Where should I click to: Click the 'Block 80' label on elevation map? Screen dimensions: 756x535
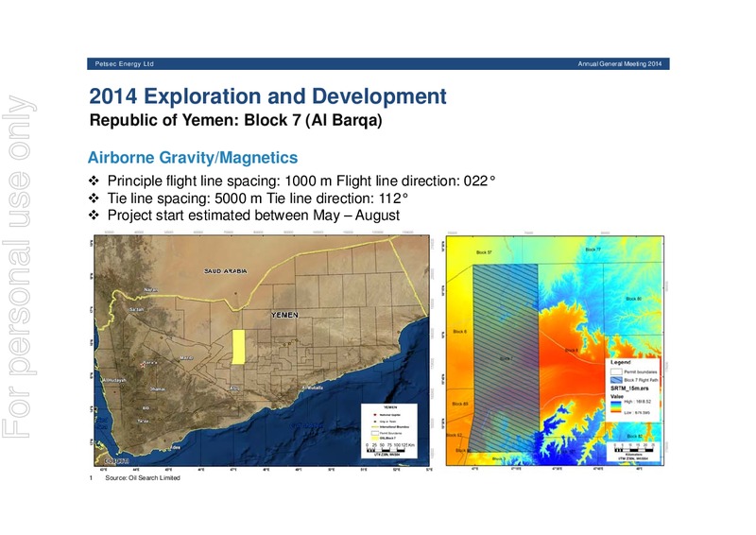pyautogui.click(x=633, y=299)
